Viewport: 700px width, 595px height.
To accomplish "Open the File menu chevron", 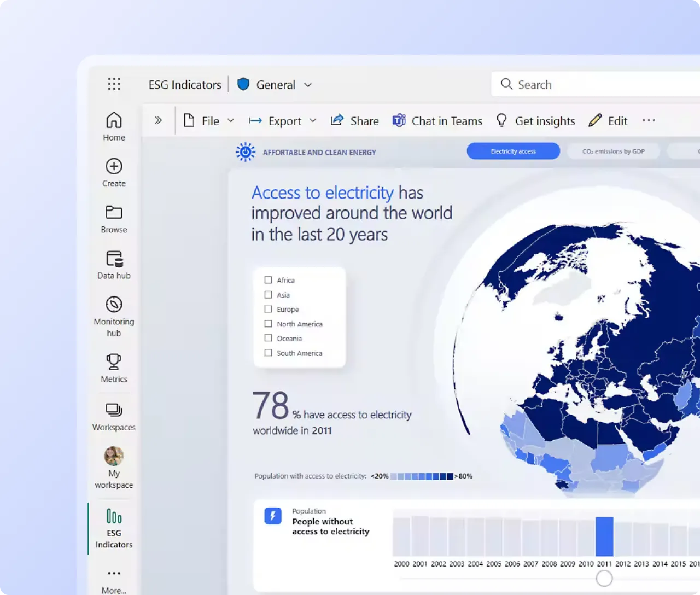I will tap(231, 121).
